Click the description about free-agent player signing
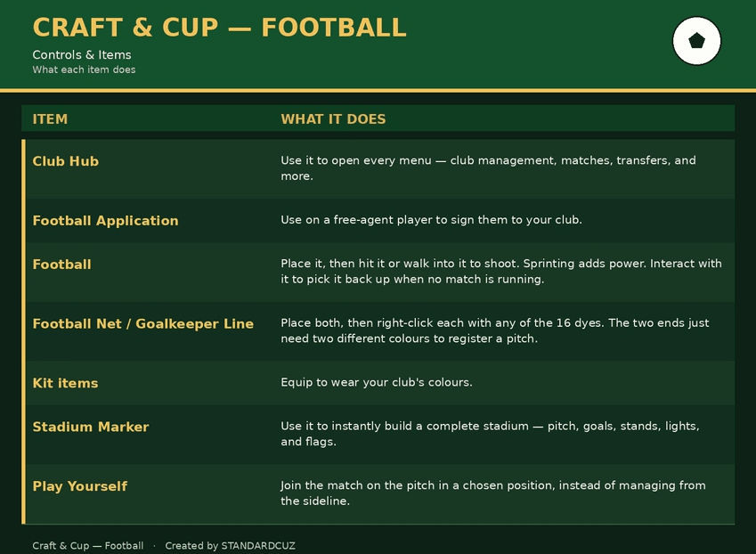 point(431,220)
